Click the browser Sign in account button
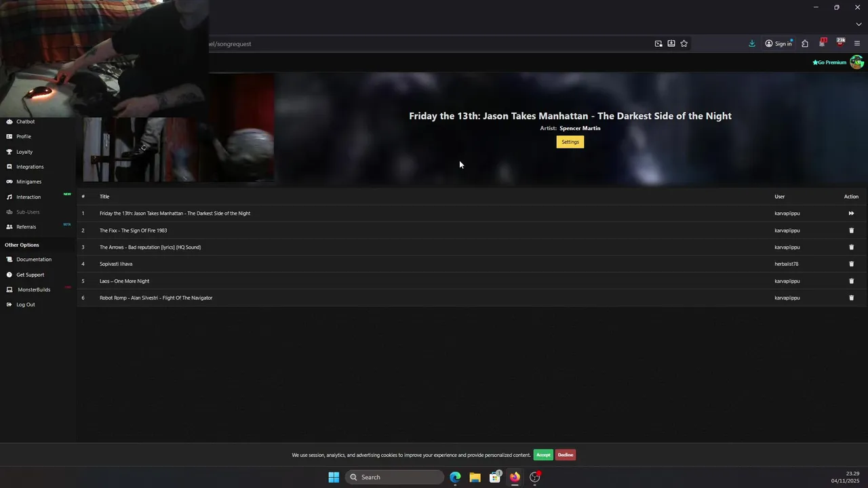 779,43
